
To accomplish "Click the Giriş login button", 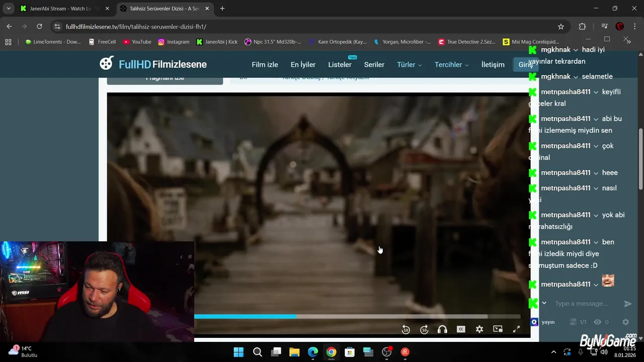I will (525, 64).
